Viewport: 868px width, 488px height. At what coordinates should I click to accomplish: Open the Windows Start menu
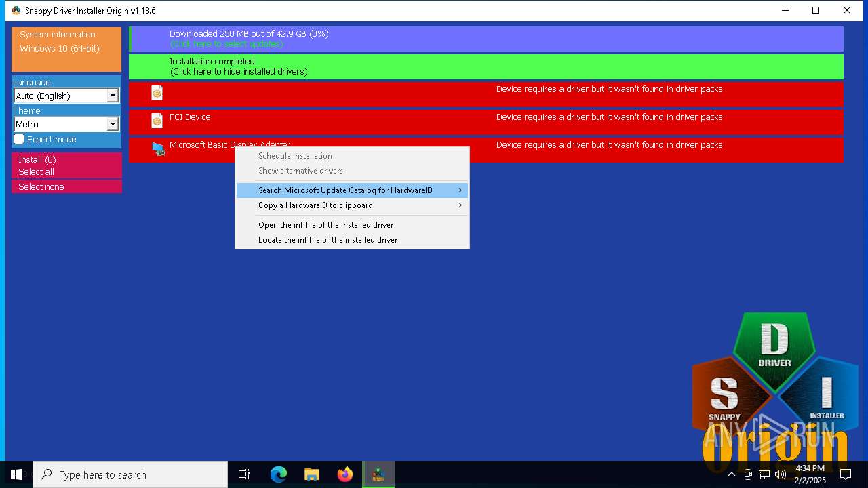coord(16,474)
